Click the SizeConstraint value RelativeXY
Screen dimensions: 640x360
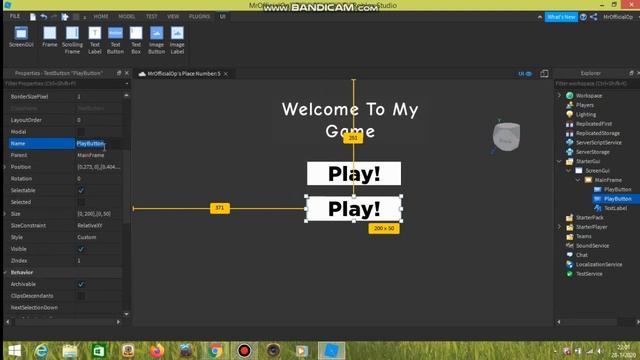(x=90, y=226)
